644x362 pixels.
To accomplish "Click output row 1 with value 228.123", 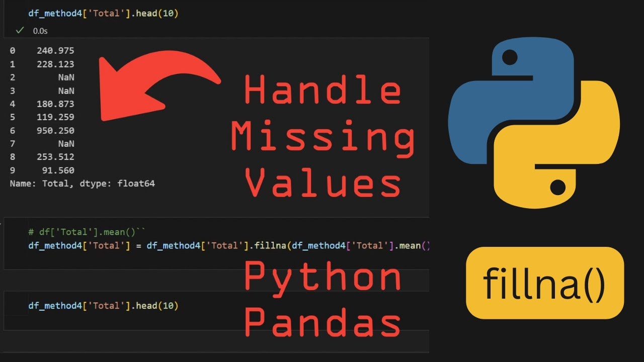I will coord(42,64).
